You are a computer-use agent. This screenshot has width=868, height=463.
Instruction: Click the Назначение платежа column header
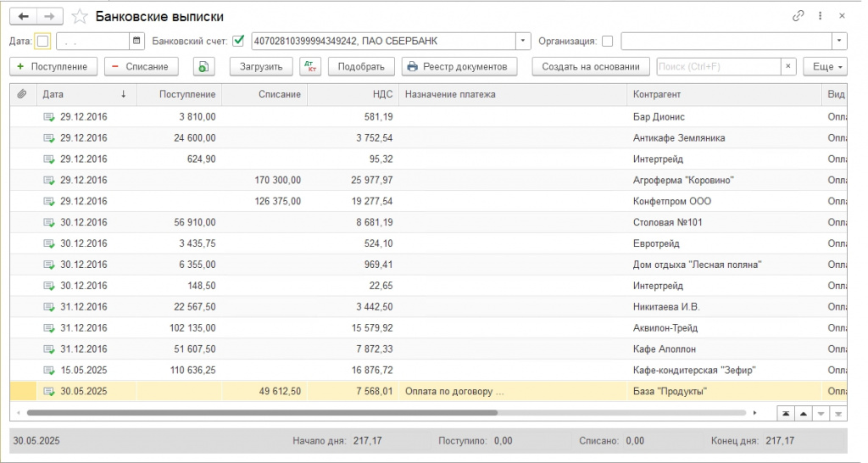click(x=513, y=94)
